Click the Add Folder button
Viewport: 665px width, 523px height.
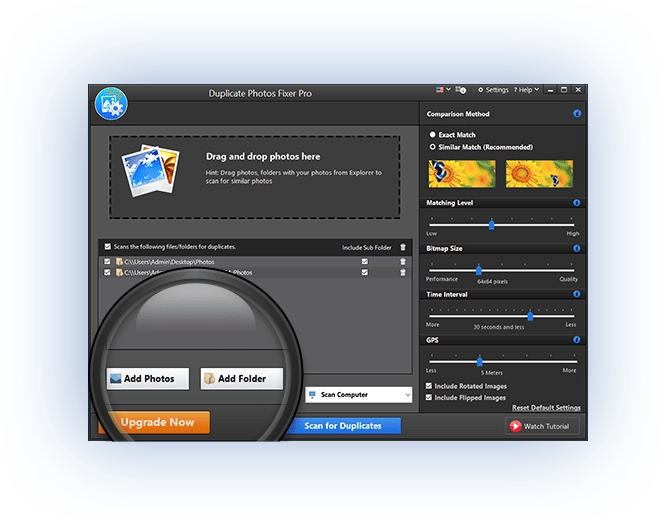point(242,378)
